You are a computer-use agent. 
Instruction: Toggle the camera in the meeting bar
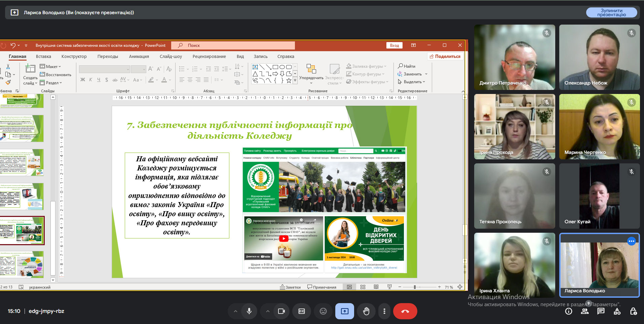click(x=281, y=311)
